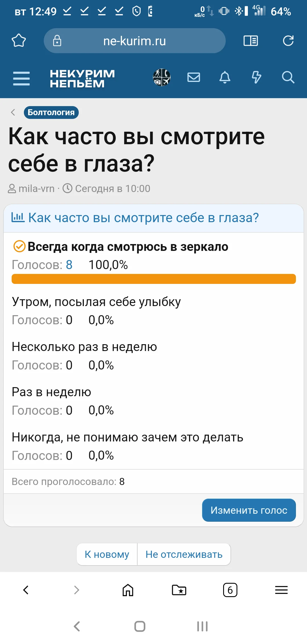Tap the user avatar in the header
This screenshot has width=307, height=644.
pos(161,77)
